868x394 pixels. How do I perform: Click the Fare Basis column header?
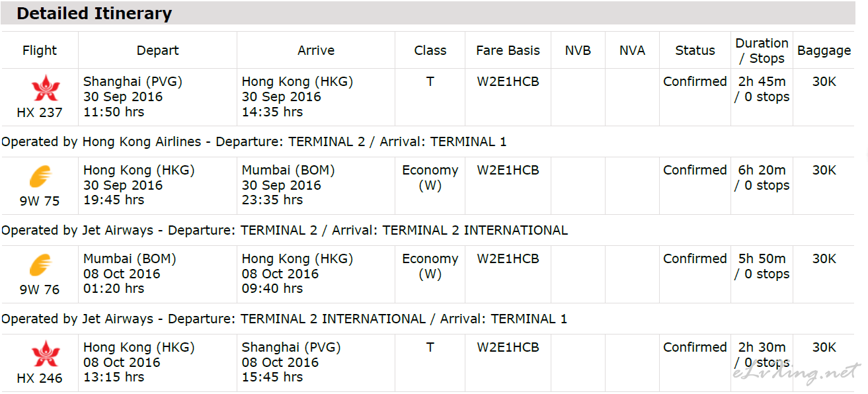point(508,50)
